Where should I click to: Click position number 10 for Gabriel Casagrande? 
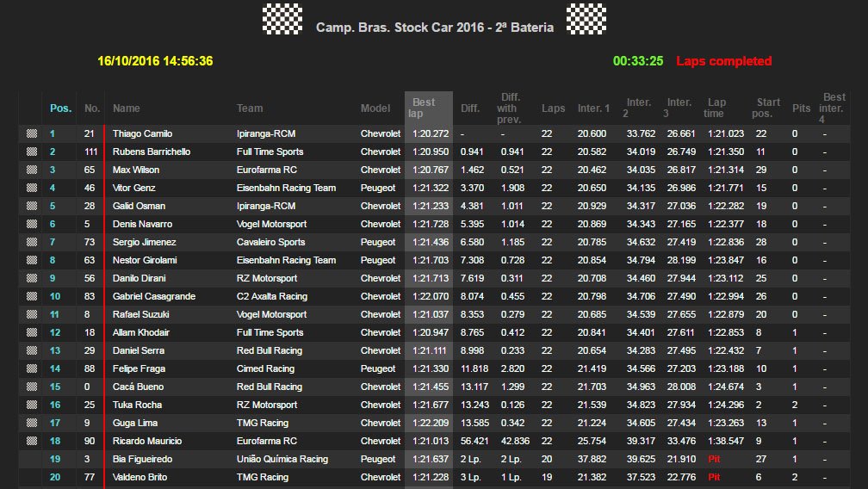pyautogui.click(x=55, y=296)
